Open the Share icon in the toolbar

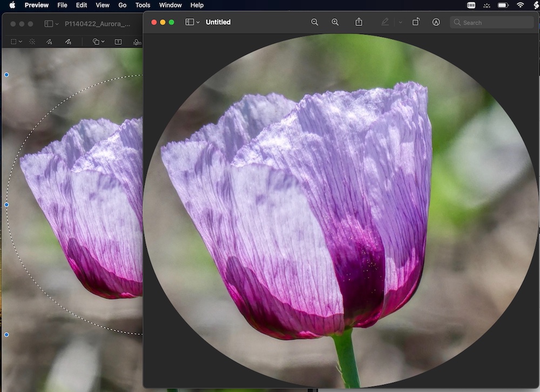click(x=359, y=22)
